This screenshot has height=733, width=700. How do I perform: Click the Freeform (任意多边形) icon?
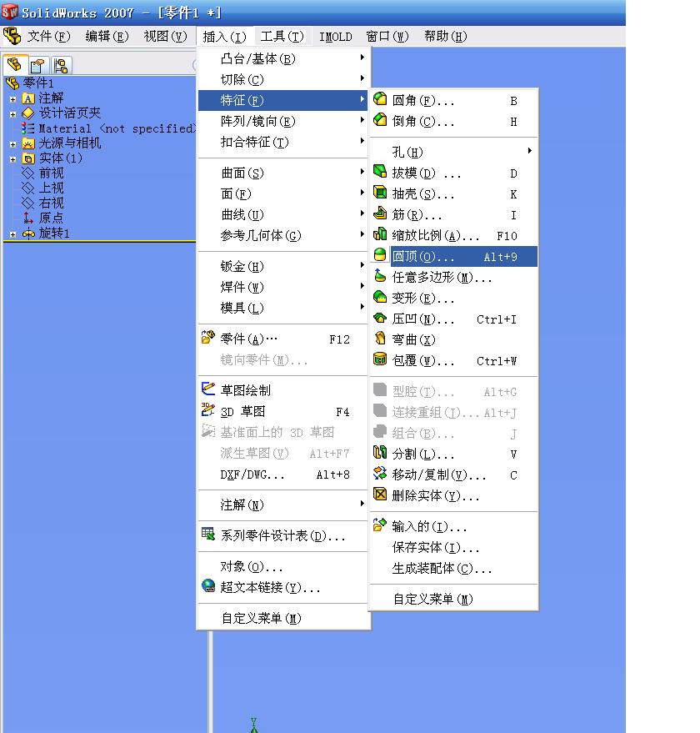click(x=380, y=276)
